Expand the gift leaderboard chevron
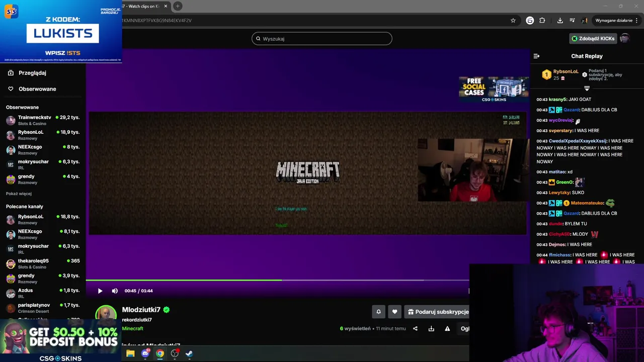Image resolution: width=644 pixels, height=362 pixels. pos(587,88)
